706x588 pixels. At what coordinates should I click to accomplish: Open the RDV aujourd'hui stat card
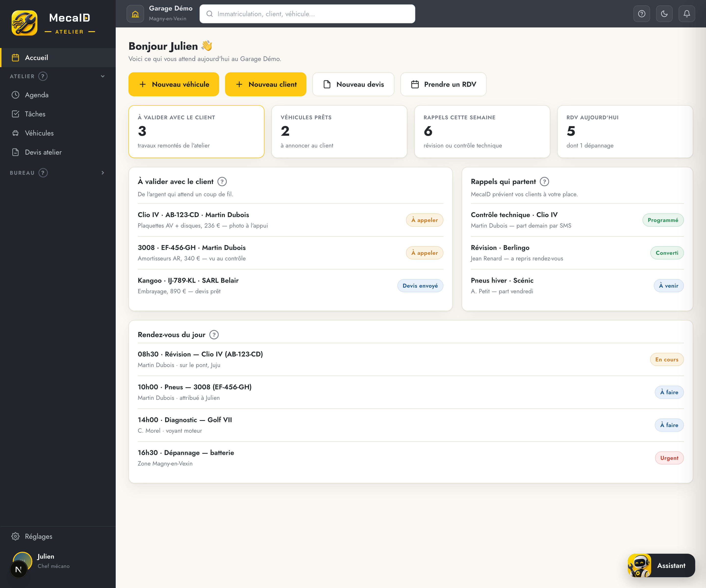(625, 132)
